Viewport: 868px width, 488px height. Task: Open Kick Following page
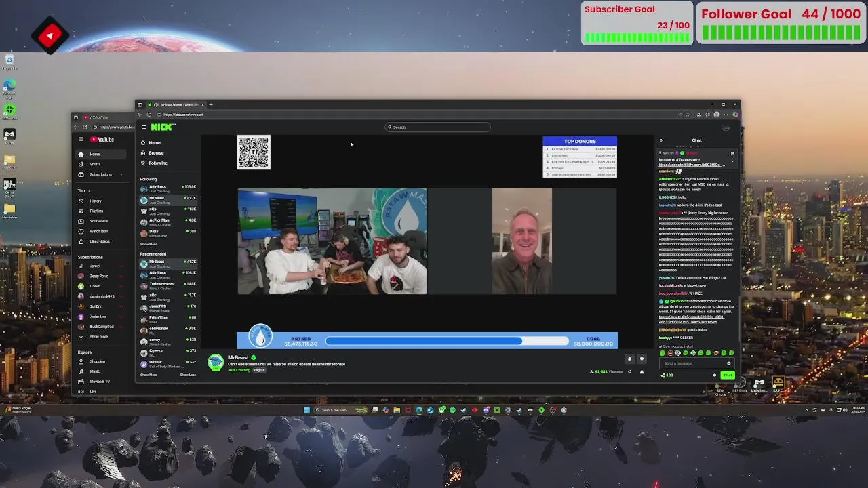154,163
